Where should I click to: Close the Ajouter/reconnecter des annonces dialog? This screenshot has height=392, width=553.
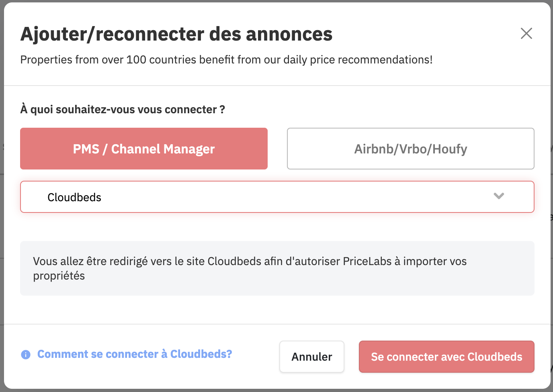tap(526, 33)
